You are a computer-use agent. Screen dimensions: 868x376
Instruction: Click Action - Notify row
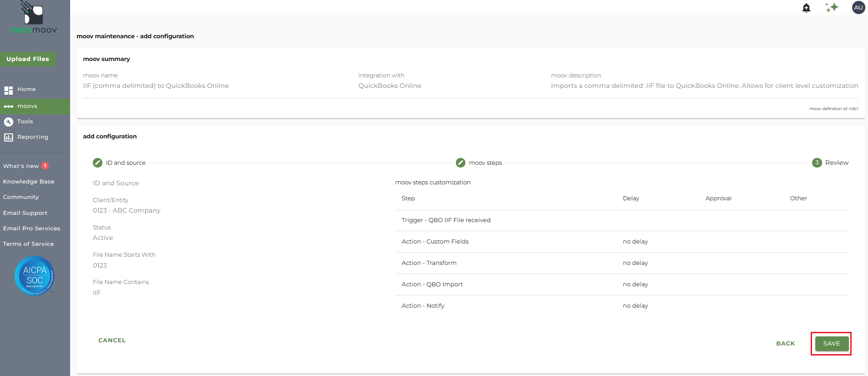(x=622, y=306)
